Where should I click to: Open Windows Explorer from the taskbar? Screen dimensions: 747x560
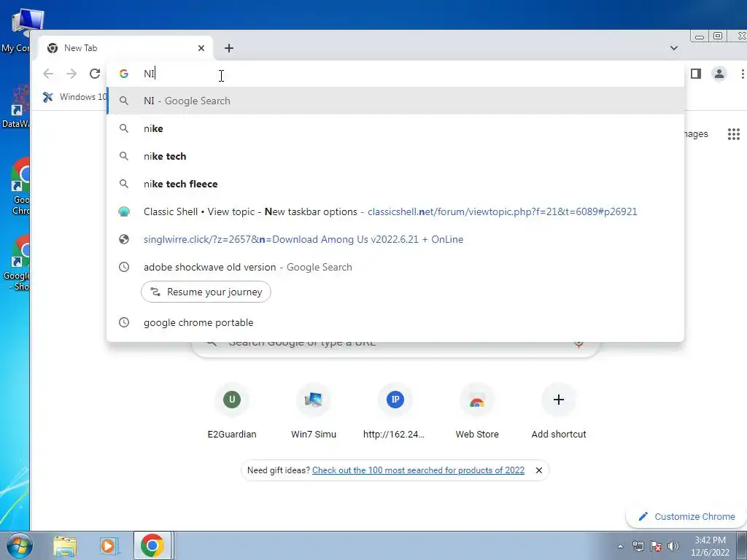point(65,546)
